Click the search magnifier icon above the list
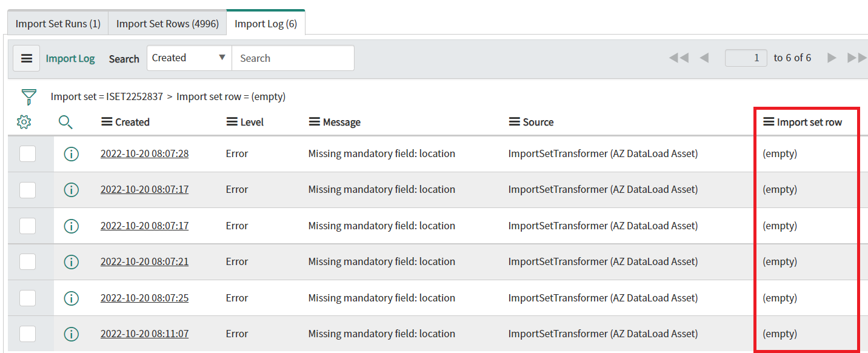Screen dimensions: 868x353 point(65,121)
